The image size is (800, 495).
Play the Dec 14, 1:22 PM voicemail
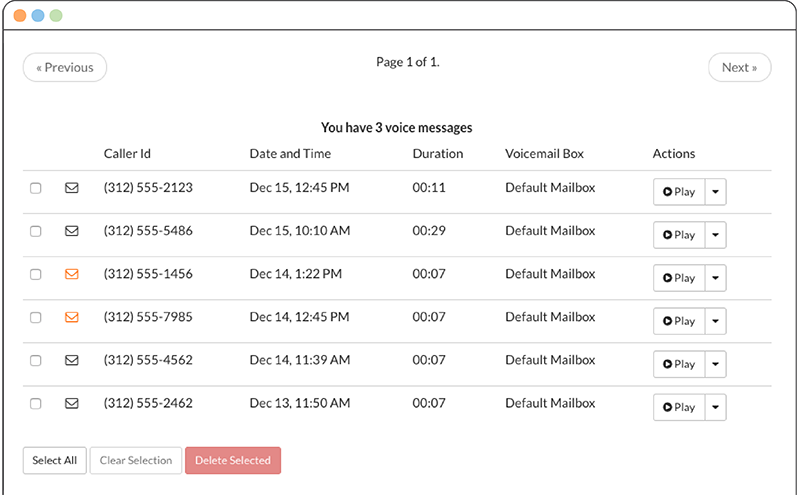coord(679,278)
